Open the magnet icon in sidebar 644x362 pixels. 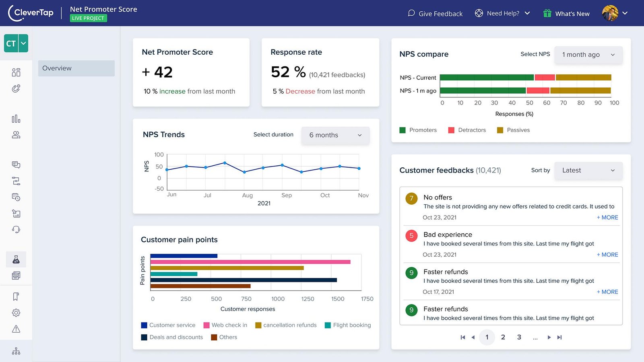16,88
